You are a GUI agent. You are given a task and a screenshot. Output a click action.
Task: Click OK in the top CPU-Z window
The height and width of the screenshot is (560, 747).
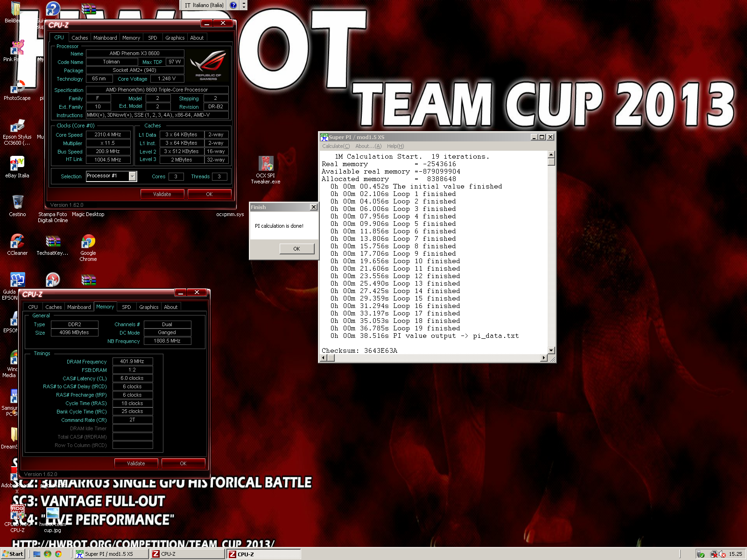[209, 194]
